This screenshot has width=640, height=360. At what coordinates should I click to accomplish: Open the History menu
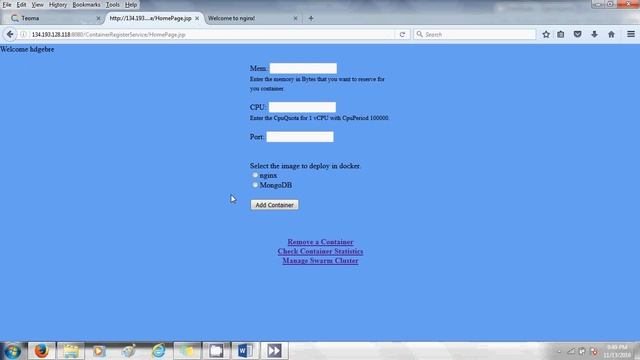[58, 5]
